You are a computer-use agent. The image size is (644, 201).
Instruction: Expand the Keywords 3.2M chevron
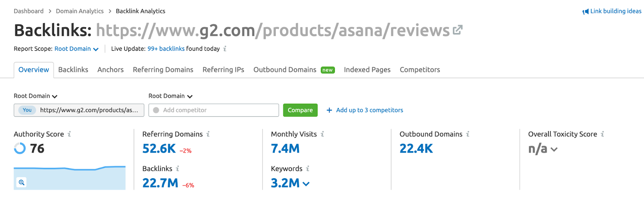(306, 184)
